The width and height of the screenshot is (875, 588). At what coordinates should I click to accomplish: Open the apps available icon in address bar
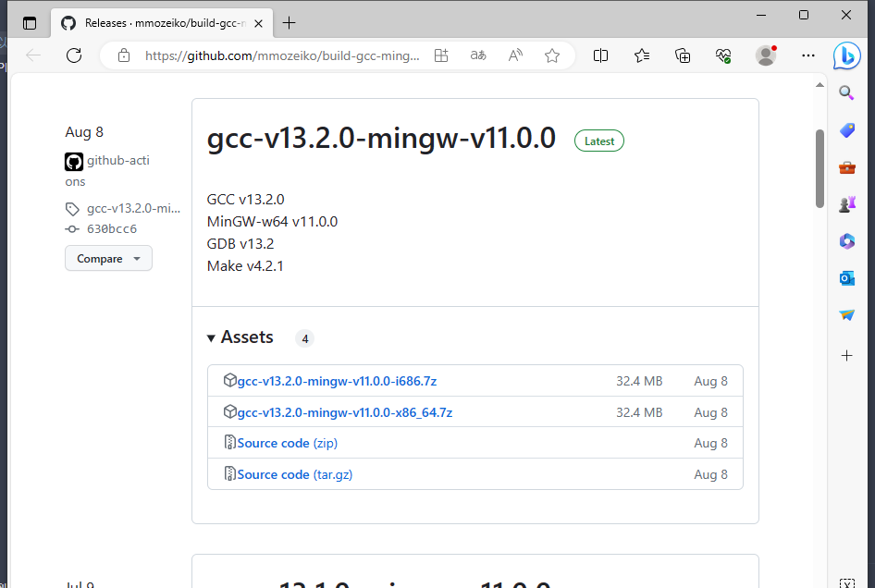tap(441, 55)
